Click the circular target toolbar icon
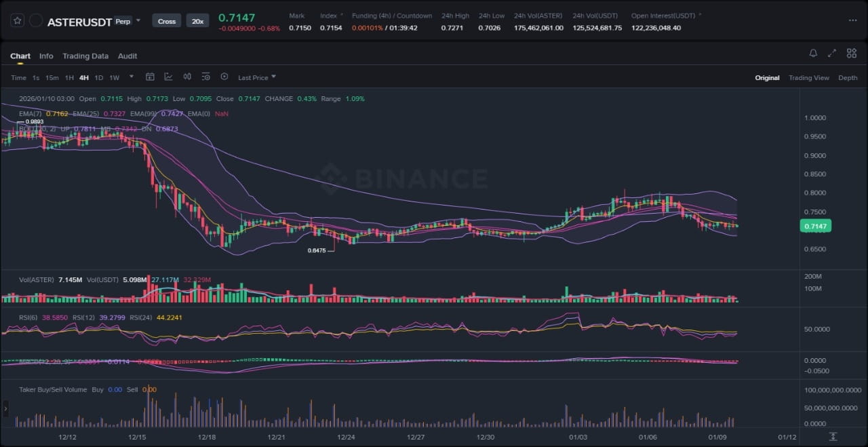 click(x=224, y=77)
